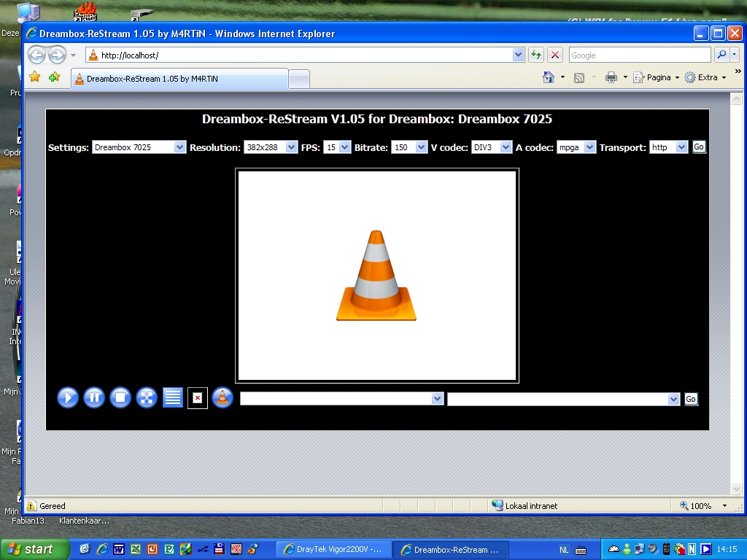Expand the toolbar overflow chevron
747x560 pixels.
pos(738,71)
